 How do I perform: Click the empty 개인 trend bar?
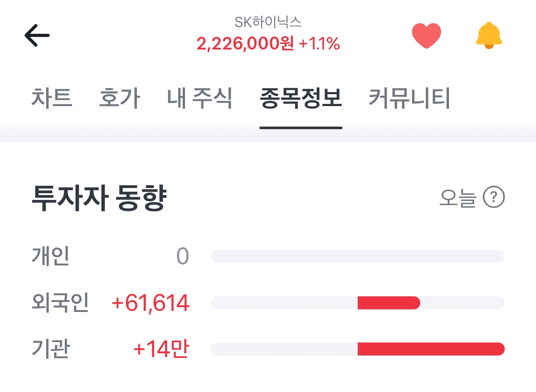[358, 256]
